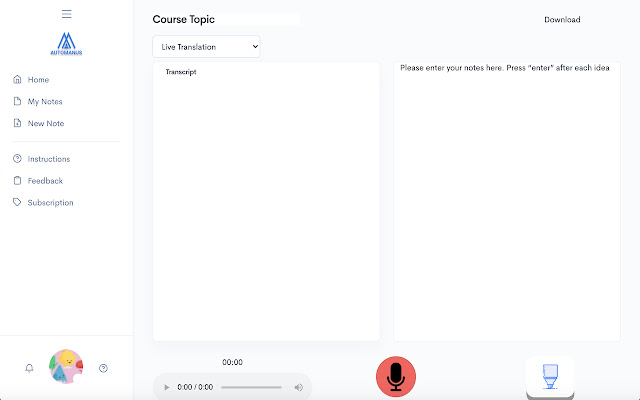Start recording with the red microphone

coord(396,377)
